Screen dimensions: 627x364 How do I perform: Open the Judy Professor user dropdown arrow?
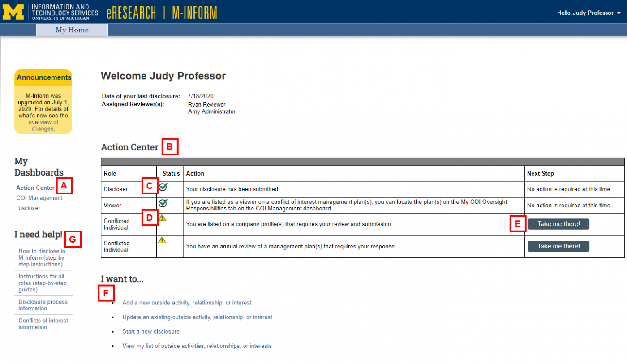(x=619, y=13)
